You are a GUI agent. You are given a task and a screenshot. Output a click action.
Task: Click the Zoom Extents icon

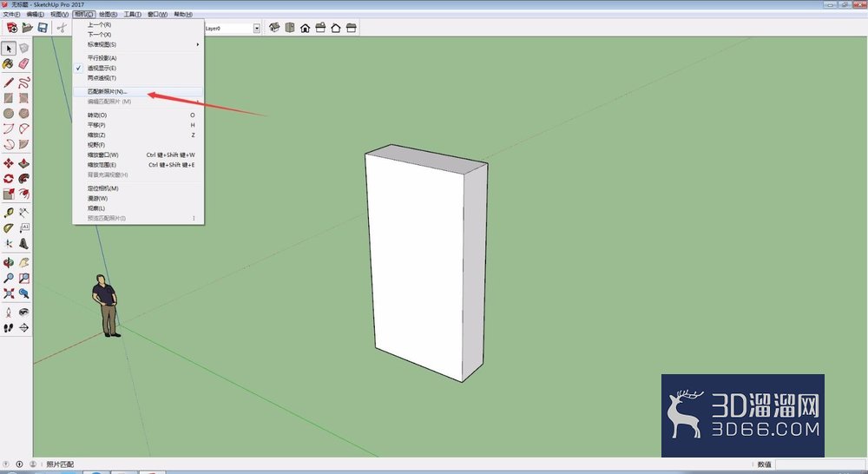[9, 293]
